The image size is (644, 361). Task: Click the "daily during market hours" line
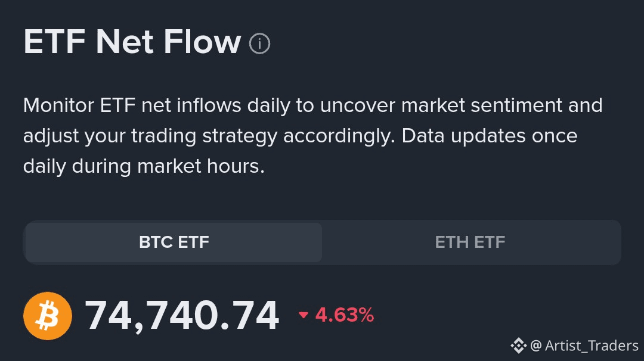coord(143,166)
